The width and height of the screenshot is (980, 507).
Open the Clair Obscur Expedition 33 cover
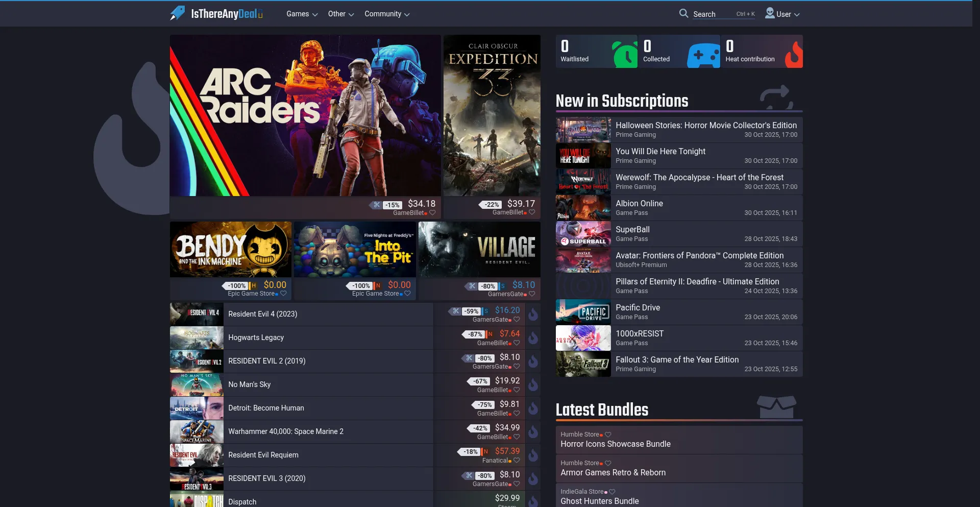[492, 115]
